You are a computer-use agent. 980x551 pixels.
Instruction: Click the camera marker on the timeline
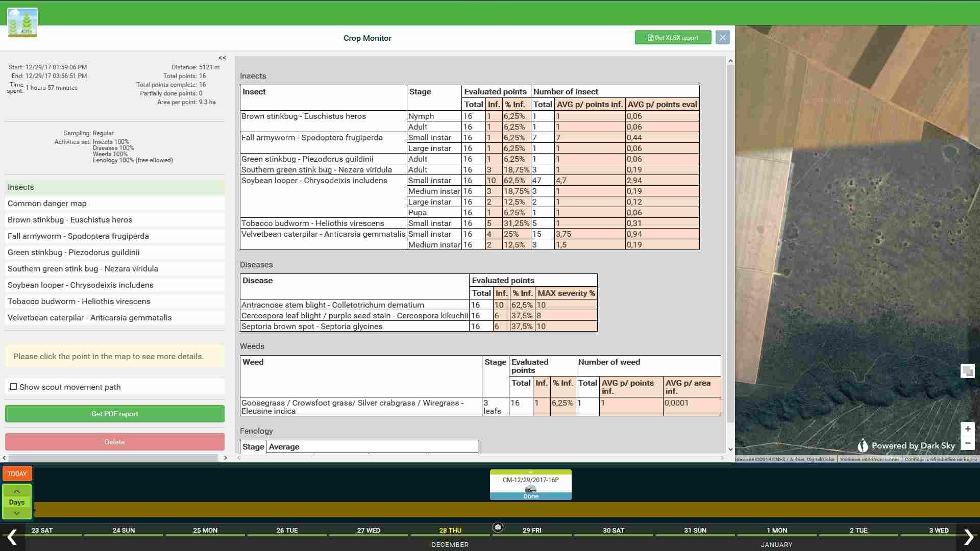[498, 527]
